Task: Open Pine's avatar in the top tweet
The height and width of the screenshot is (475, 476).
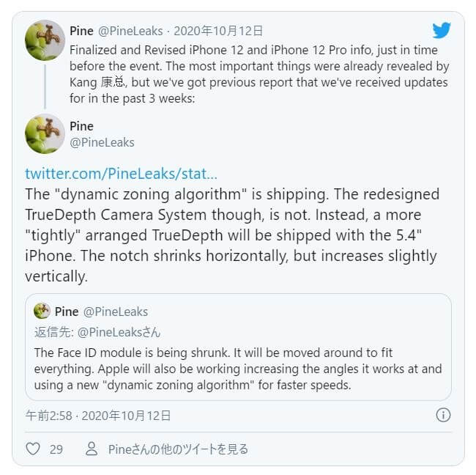Action: [x=45, y=40]
